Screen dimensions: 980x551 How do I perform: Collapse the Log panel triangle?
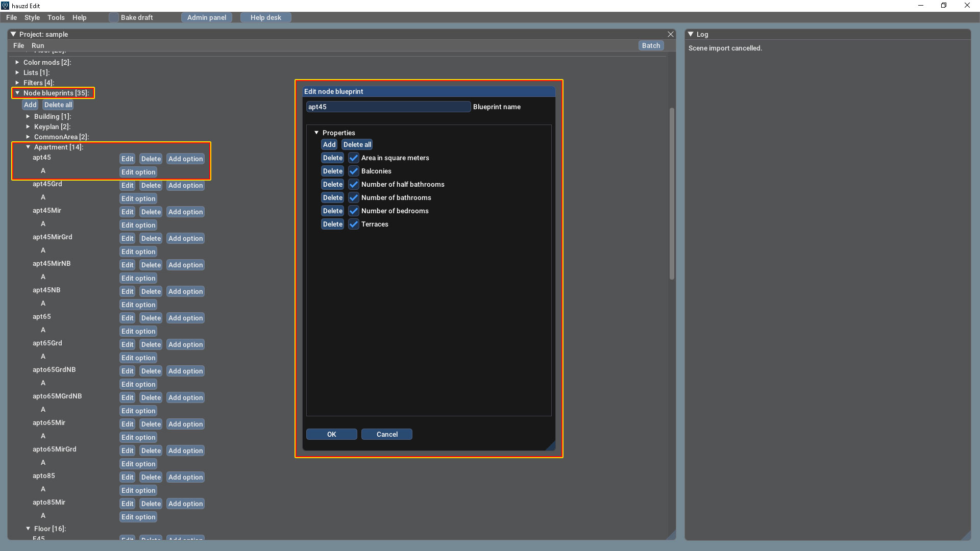click(691, 34)
